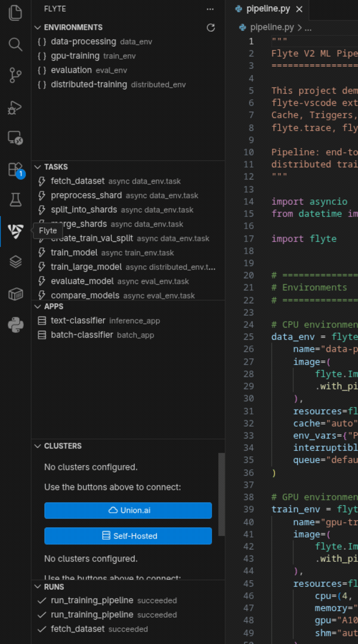Click lightning icon beside train_model task

42,253
